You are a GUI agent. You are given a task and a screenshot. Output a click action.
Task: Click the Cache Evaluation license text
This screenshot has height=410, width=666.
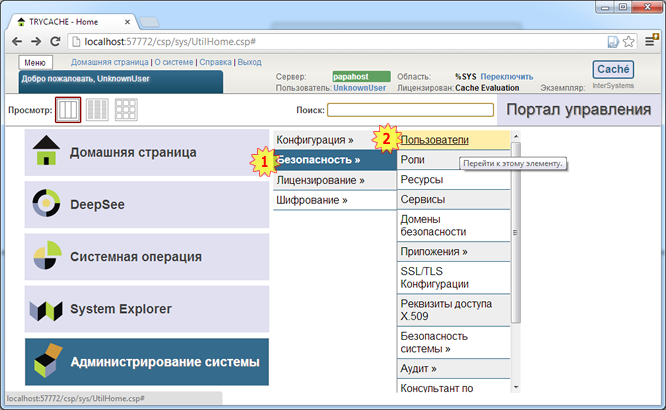point(487,88)
